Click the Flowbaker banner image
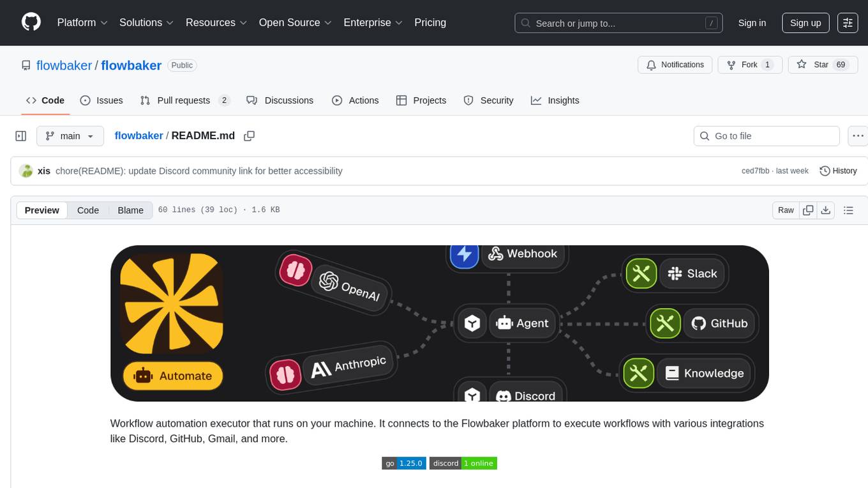 point(439,323)
